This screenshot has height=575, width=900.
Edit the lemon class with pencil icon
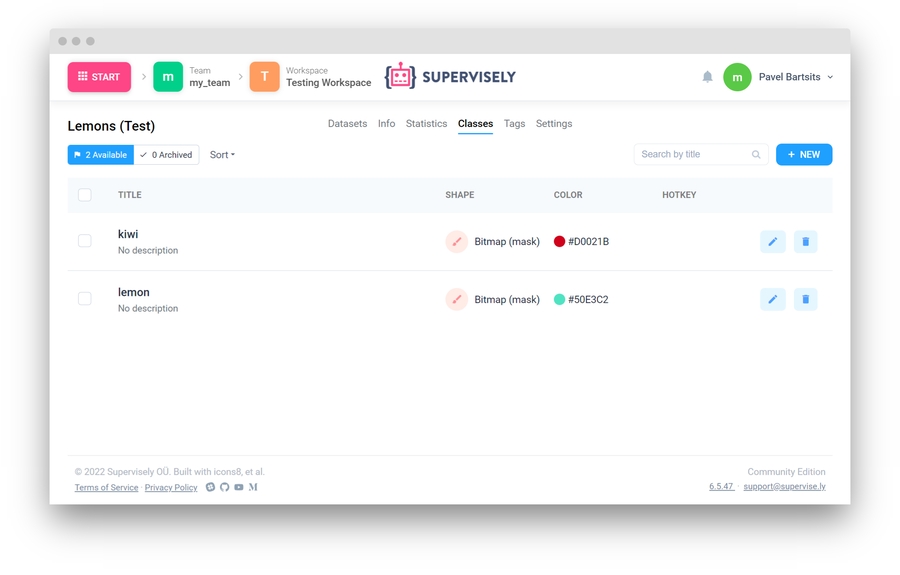click(772, 299)
